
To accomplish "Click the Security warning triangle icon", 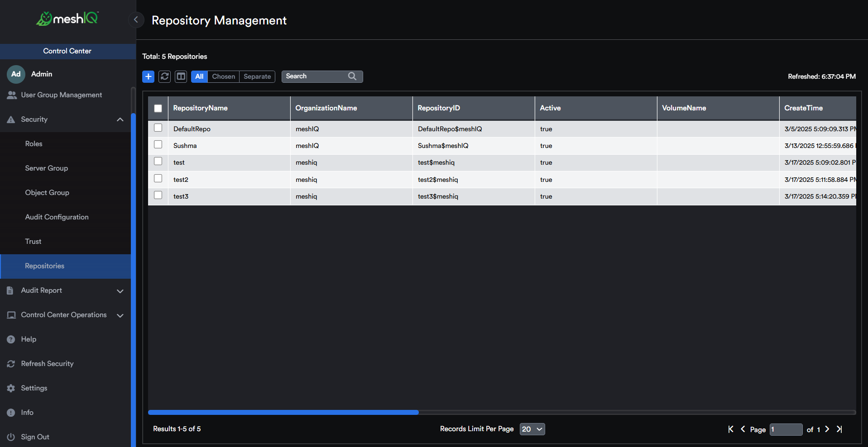I will point(11,119).
